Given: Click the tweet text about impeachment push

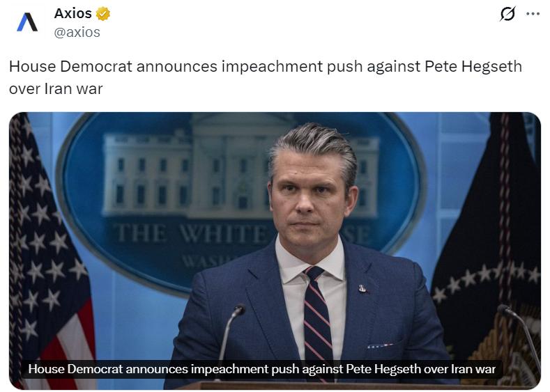Looking at the screenshot, I should click(x=266, y=77).
